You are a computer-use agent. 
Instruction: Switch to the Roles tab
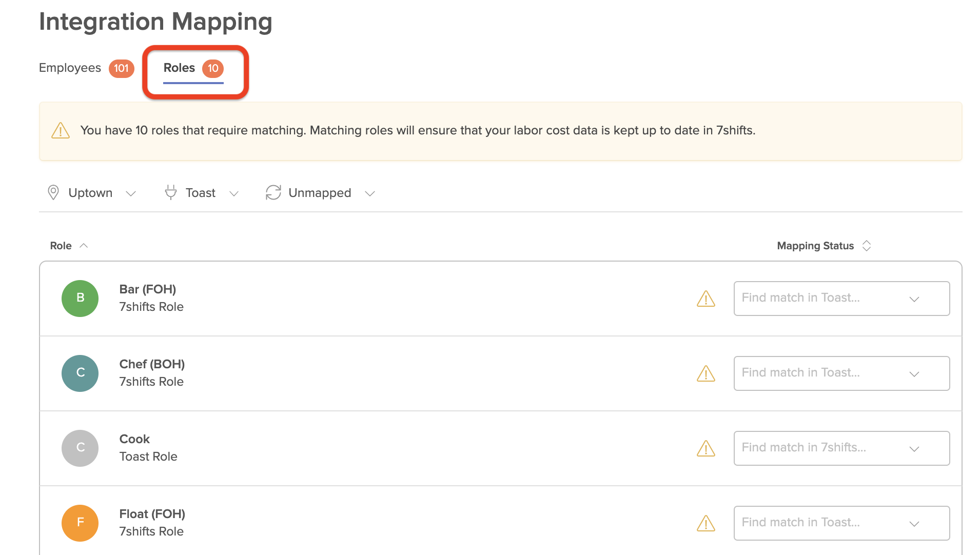pos(192,68)
